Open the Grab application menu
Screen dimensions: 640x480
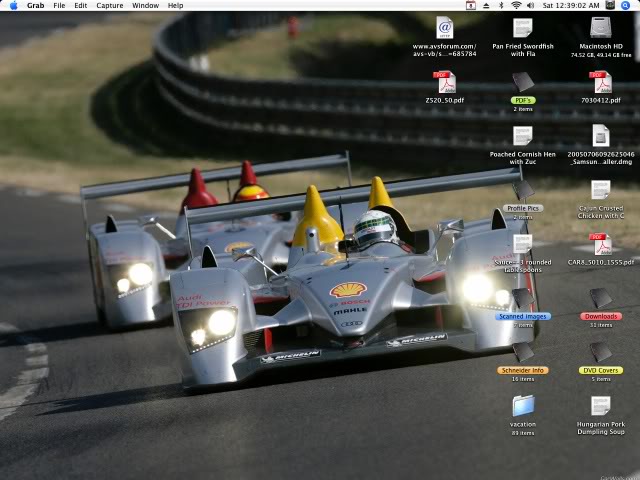coord(35,5)
